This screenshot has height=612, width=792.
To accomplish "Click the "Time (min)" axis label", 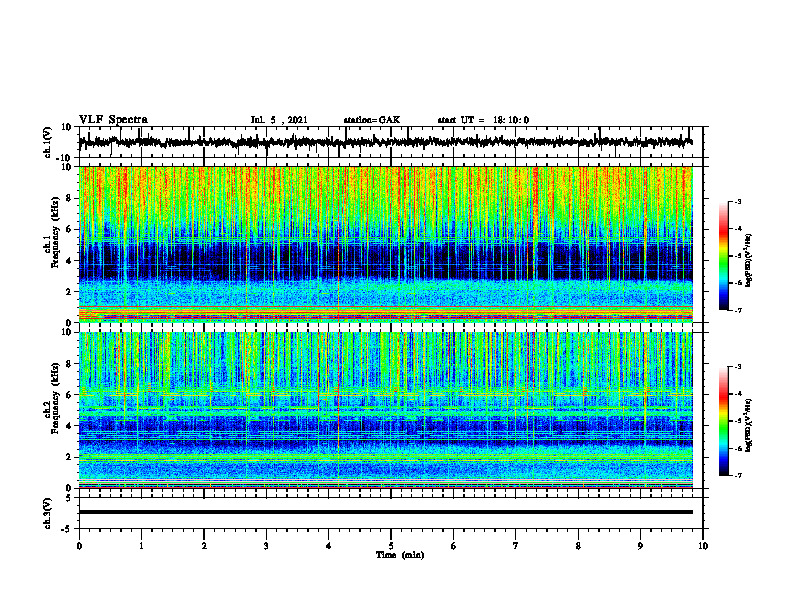I will (x=400, y=555).
